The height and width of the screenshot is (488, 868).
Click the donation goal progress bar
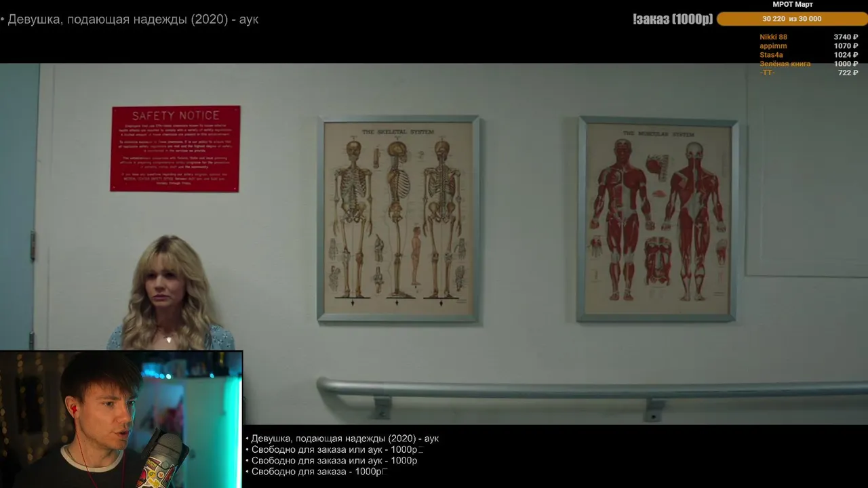point(792,19)
